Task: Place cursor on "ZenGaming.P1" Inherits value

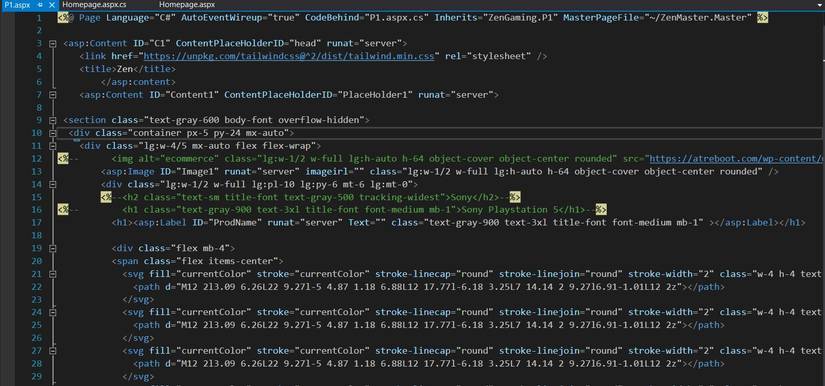Action: tap(518, 17)
